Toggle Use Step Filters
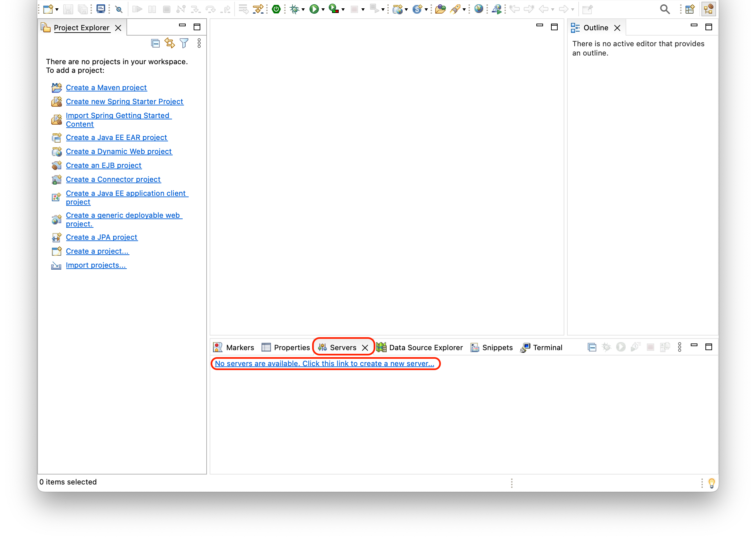Image resolution: width=756 pixels, height=541 pixels. [258, 9]
